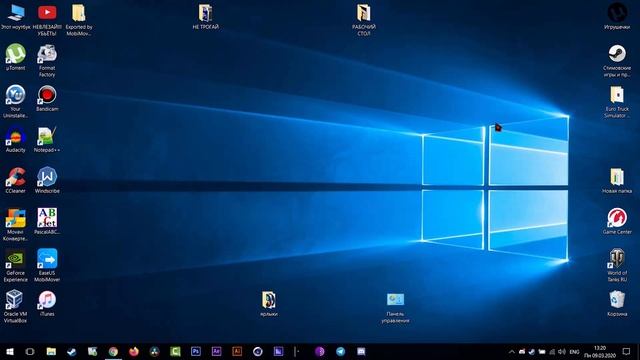Launch After Effects from the taskbar
This screenshot has height=360, width=640.
216,351
